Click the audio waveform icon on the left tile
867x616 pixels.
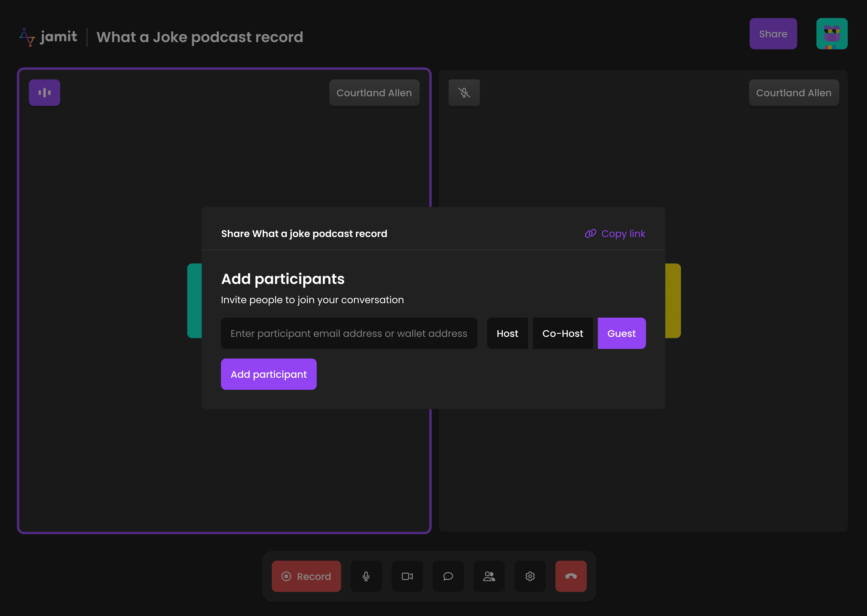pos(44,92)
